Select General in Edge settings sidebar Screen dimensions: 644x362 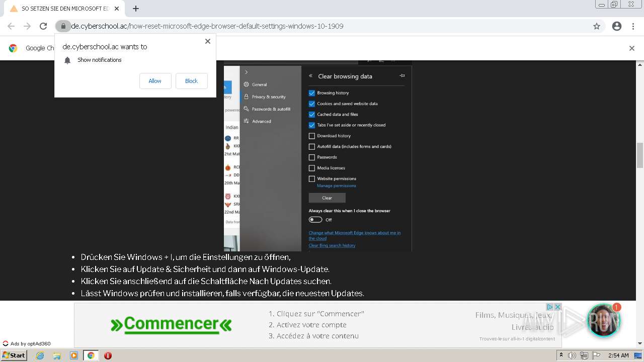pyautogui.click(x=255, y=84)
